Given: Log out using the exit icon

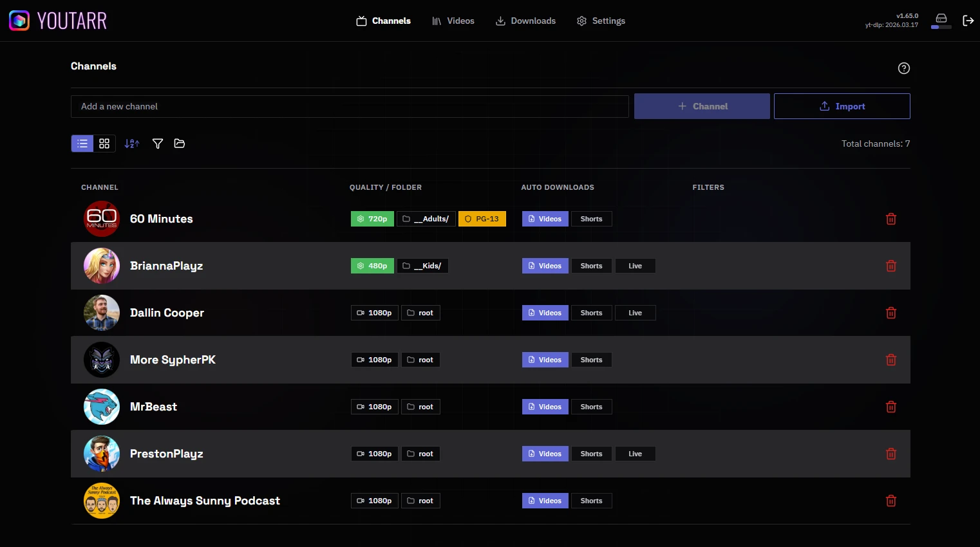Looking at the screenshot, I should pyautogui.click(x=968, y=21).
